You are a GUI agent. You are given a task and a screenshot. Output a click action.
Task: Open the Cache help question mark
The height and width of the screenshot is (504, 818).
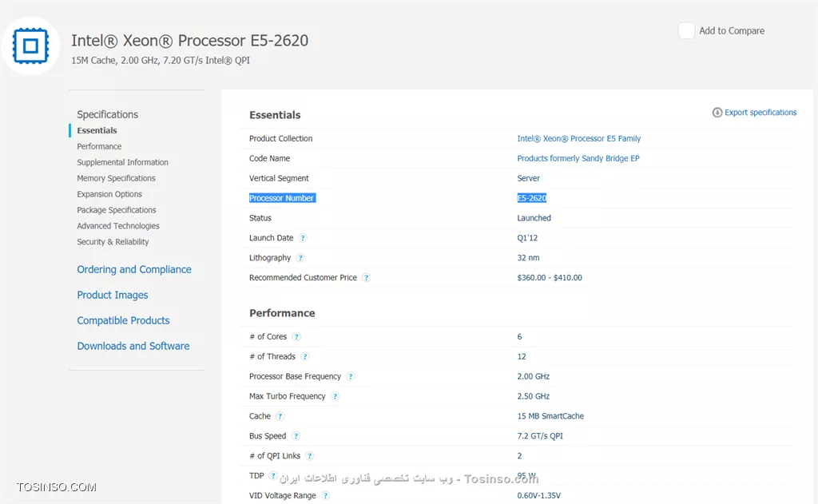pyautogui.click(x=280, y=416)
